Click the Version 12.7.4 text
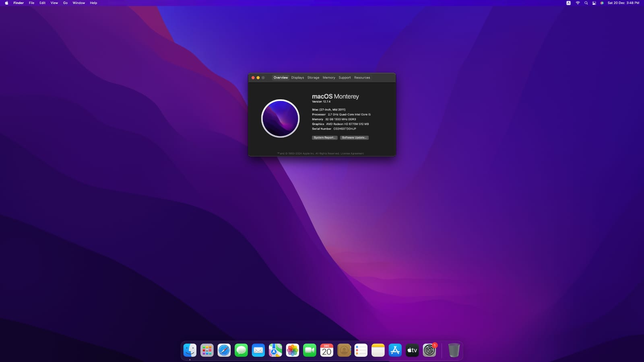This screenshot has height=362, width=644. tap(321, 102)
